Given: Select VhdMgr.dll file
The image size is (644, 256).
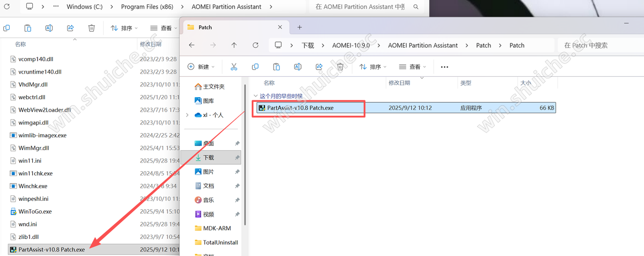Looking at the screenshot, I should coord(33,84).
